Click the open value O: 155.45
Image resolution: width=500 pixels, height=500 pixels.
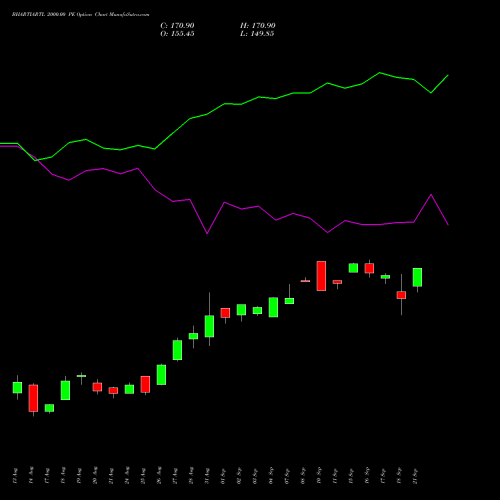(177, 34)
